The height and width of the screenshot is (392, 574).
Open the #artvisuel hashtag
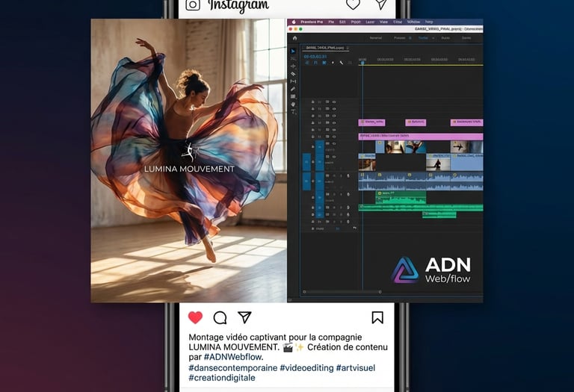tap(356, 368)
